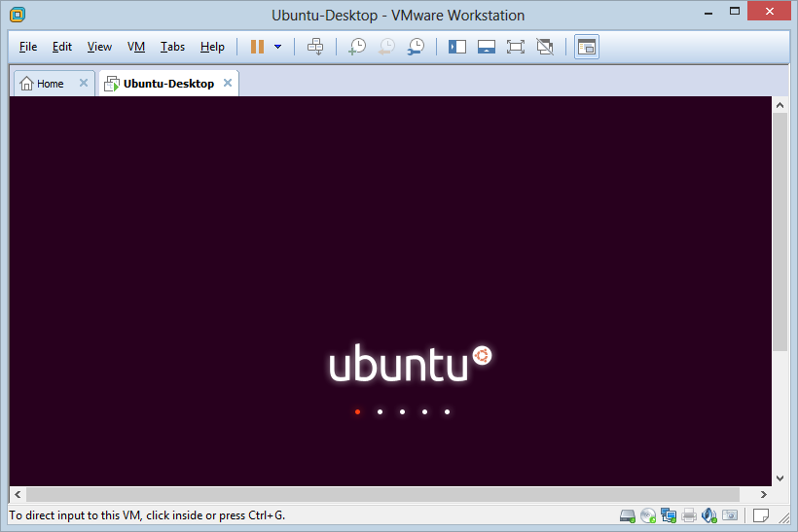Click the hard disk status icon
The height and width of the screenshot is (532, 798).
[x=628, y=515]
